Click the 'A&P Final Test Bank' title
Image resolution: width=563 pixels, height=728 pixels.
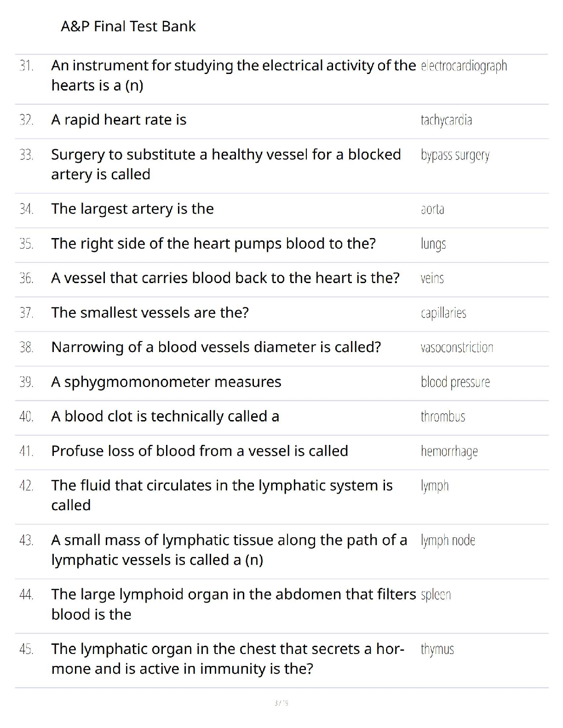point(128,27)
